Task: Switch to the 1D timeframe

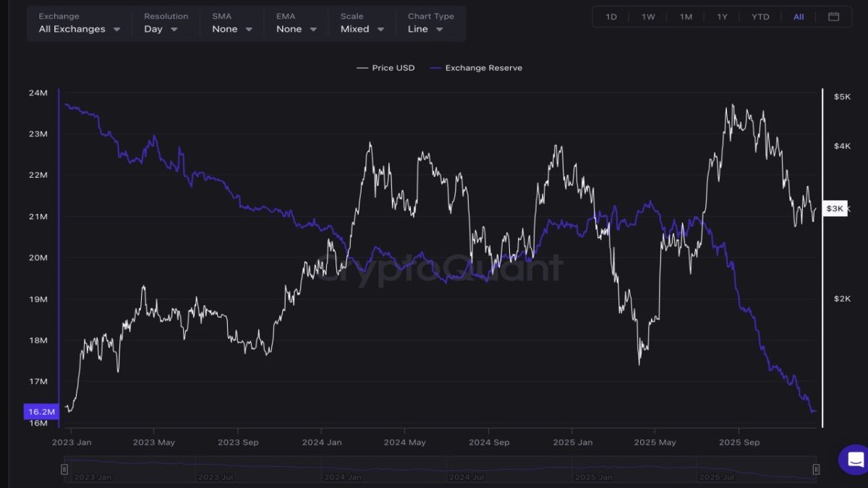Action: (x=610, y=16)
